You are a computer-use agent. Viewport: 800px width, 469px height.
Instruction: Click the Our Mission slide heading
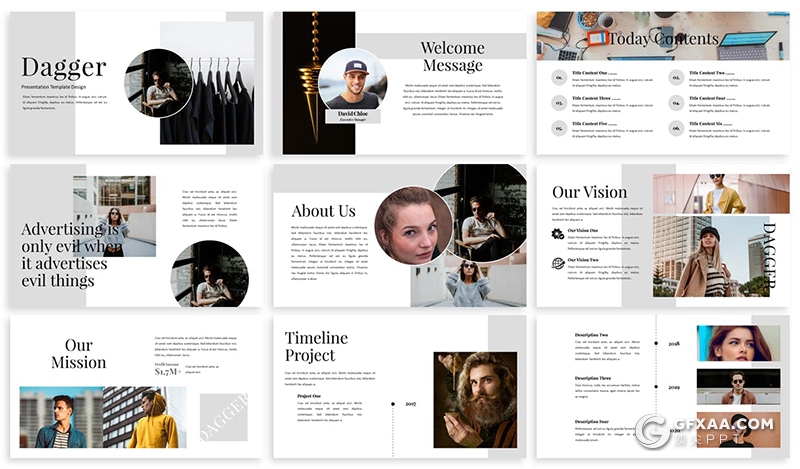(x=78, y=354)
